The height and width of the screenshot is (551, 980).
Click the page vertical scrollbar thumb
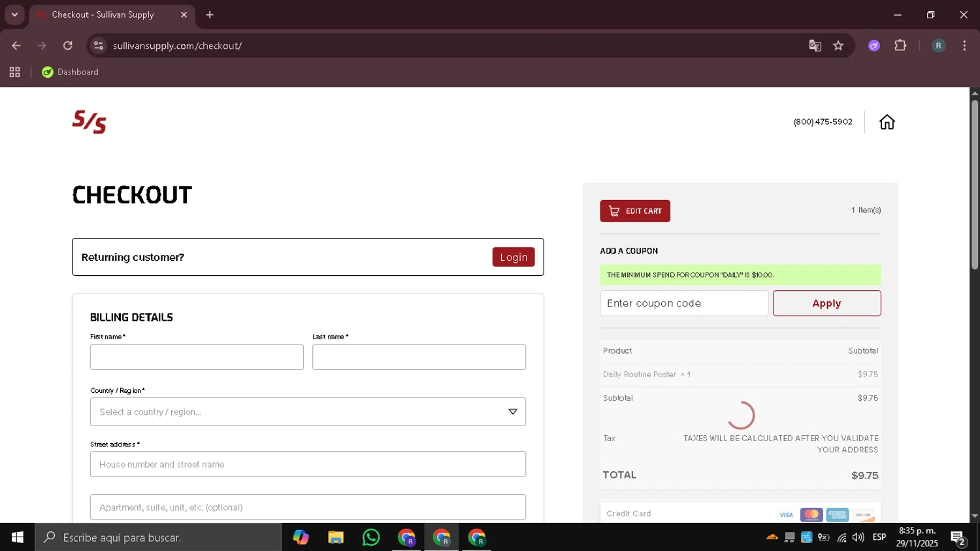pos(974,184)
